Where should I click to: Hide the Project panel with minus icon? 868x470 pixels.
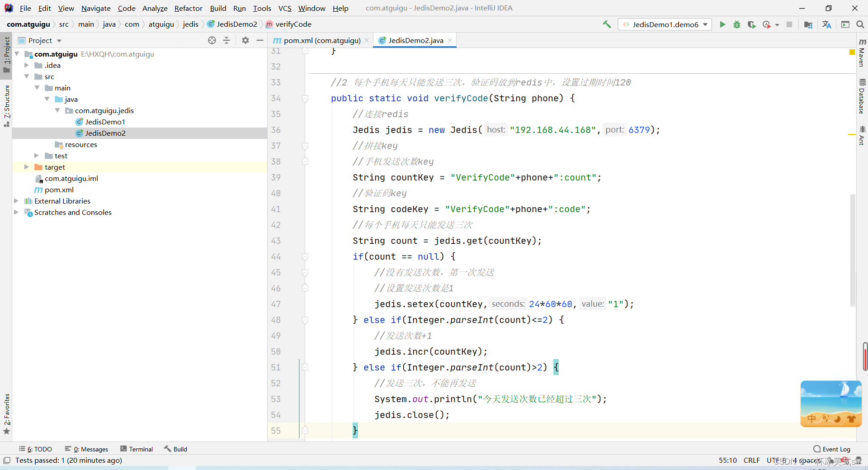point(259,40)
